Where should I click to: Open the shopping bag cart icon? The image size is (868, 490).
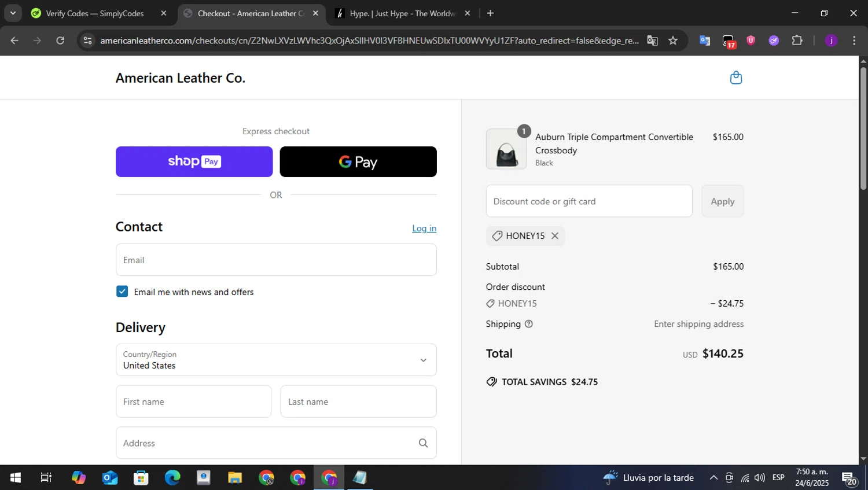point(735,78)
